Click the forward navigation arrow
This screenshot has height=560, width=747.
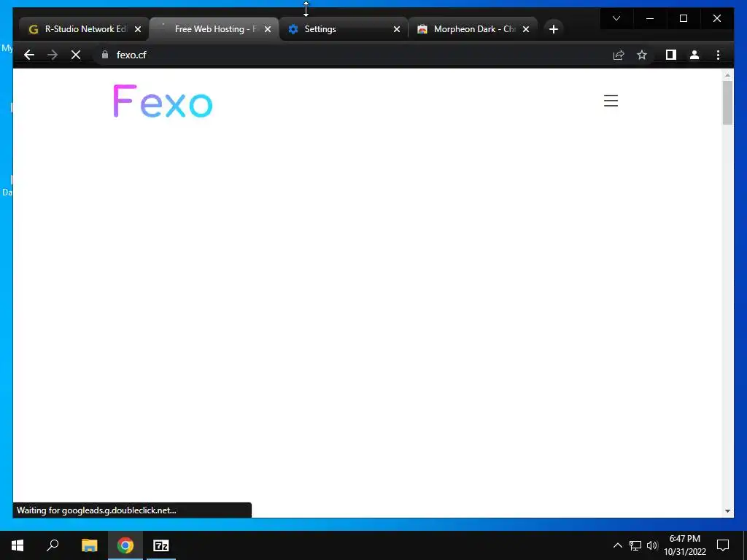53,55
